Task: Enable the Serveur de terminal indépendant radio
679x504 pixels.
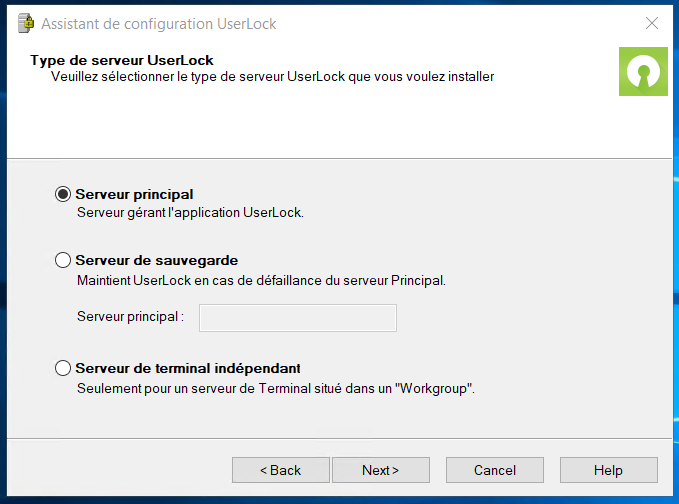Action: pos(63,368)
